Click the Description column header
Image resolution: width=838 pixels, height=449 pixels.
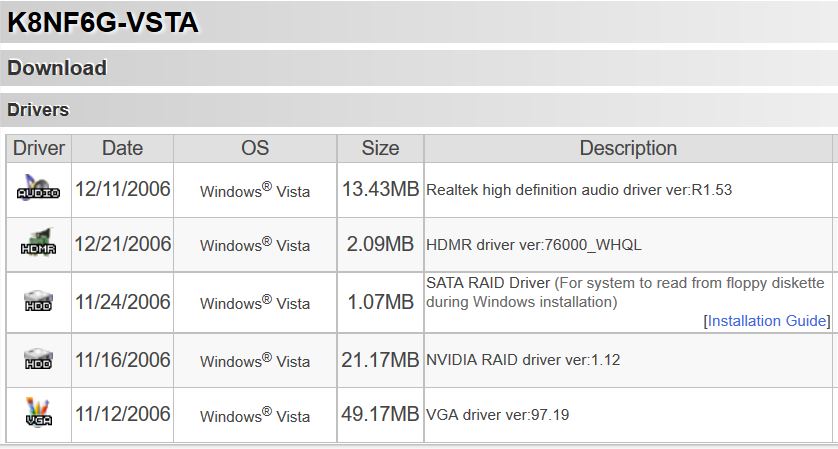tap(628, 148)
